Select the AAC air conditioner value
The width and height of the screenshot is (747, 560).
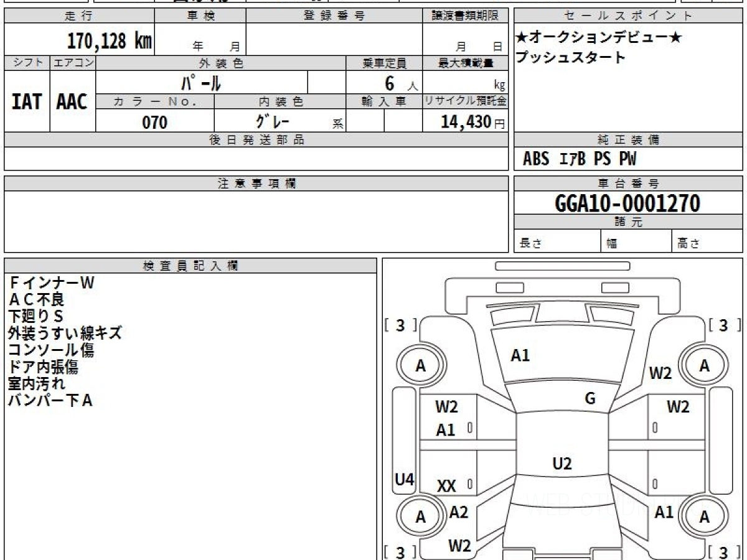(72, 102)
